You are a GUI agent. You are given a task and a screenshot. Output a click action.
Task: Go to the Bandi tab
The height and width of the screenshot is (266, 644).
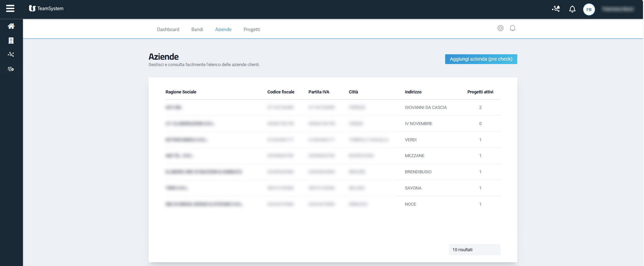pos(197,29)
